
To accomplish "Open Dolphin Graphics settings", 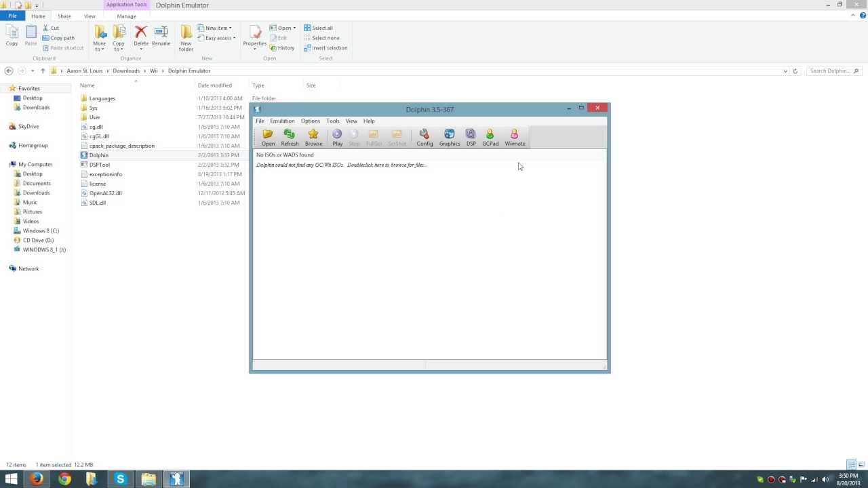I will coord(450,138).
